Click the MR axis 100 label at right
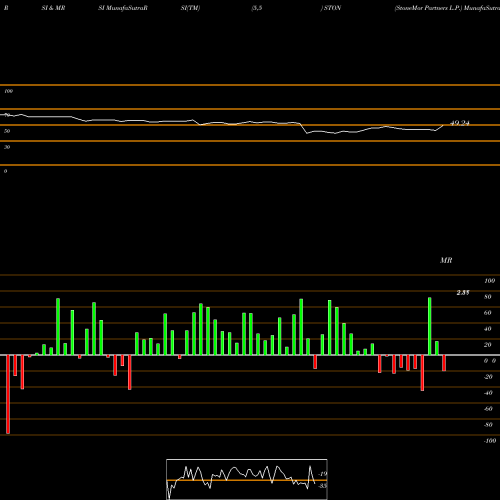Viewport: 500px width, 500px height. point(489,281)
